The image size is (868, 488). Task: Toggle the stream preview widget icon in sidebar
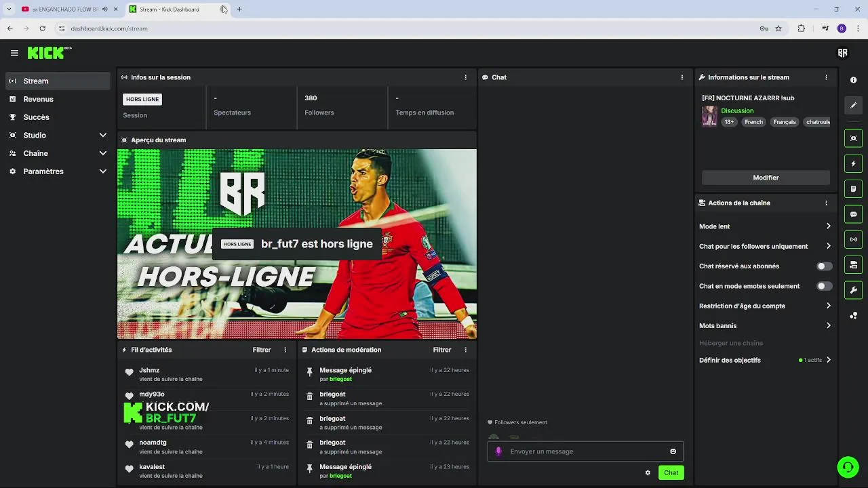click(x=853, y=138)
